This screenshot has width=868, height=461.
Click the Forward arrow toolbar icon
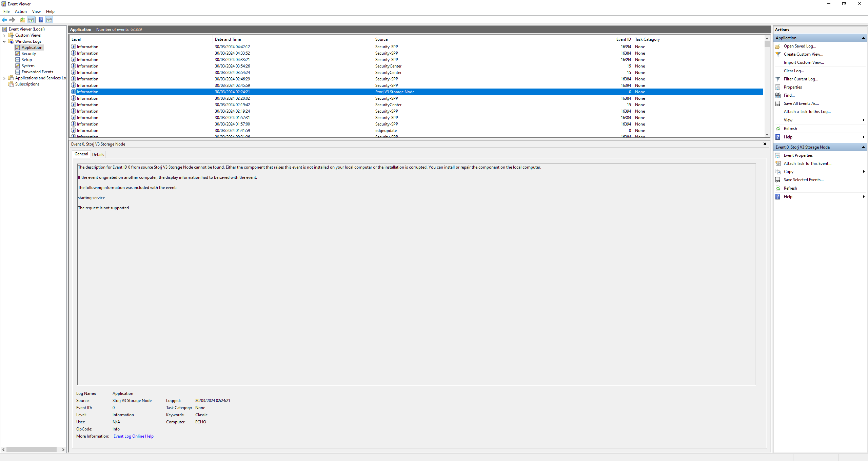(x=12, y=20)
